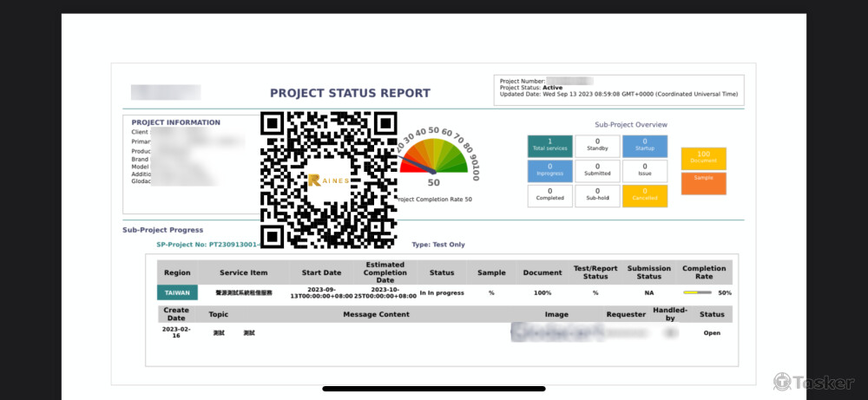Select the Submitted count tile
The width and height of the screenshot is (868, 400).
click(597, 171)
